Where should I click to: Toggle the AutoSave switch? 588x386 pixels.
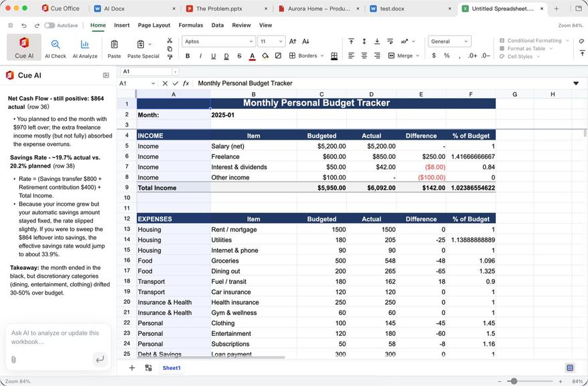coord(49,25)
